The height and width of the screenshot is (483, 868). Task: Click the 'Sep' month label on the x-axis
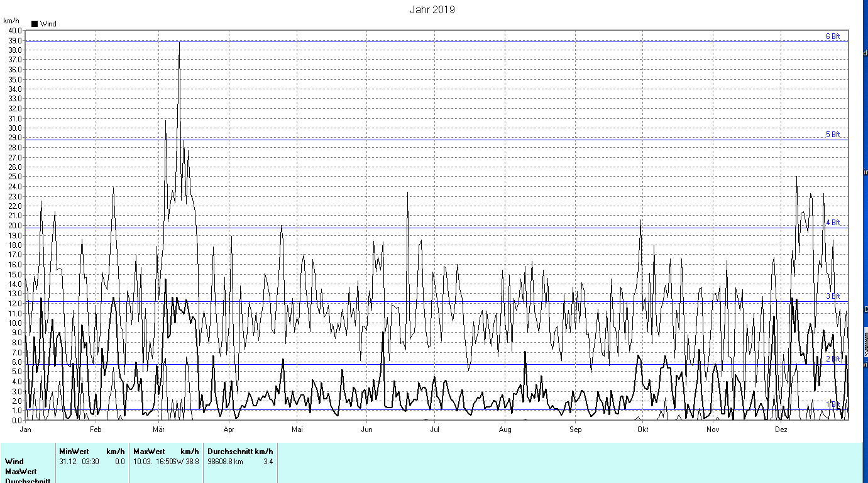(575, 430)
